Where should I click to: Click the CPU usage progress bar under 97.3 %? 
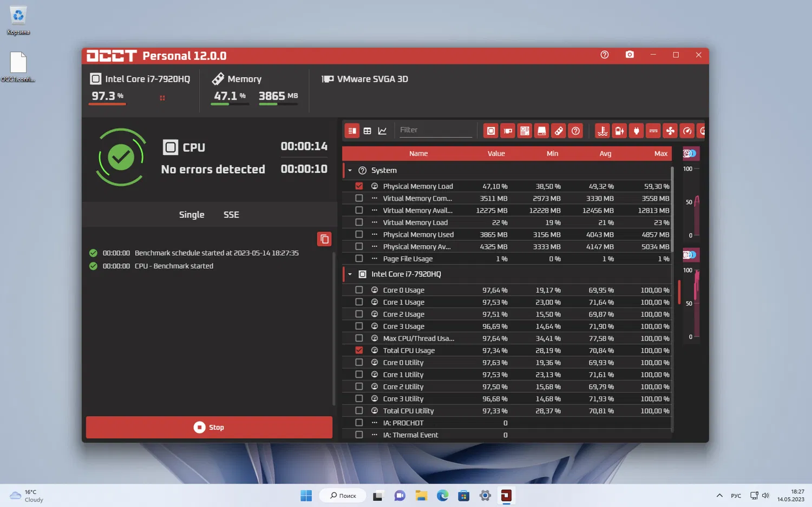click(108, 104)
